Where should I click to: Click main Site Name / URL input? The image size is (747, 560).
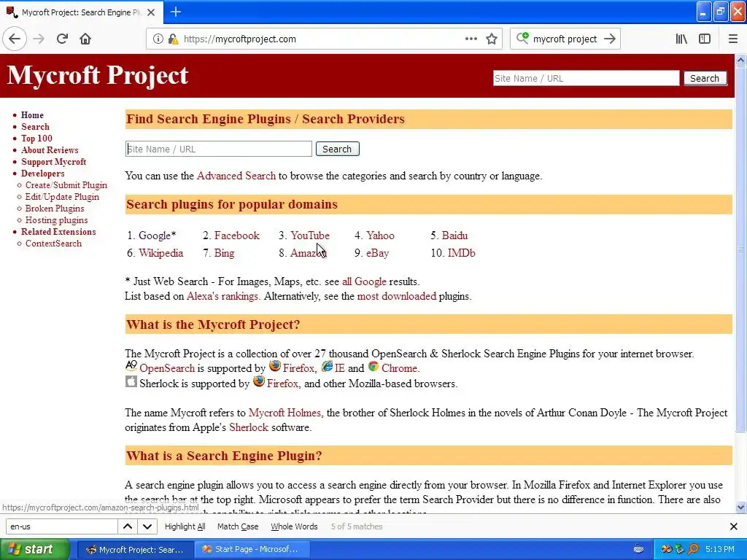219,149
